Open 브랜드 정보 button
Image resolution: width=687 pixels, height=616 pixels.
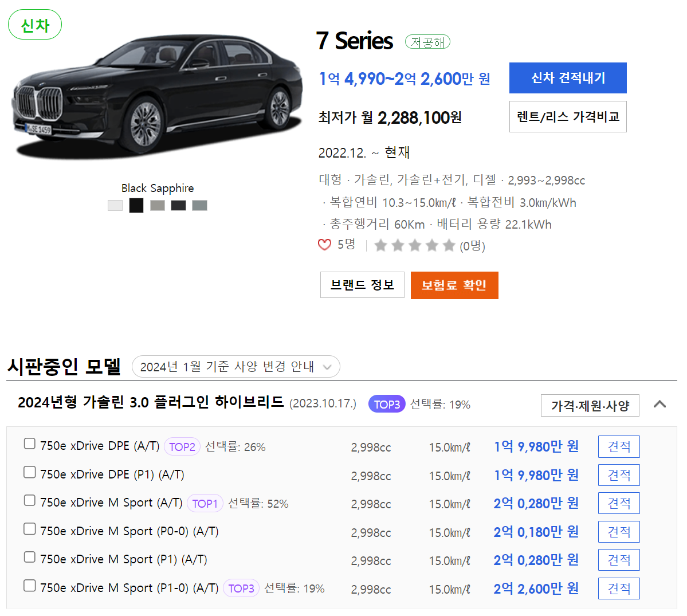tap(362, 285)
